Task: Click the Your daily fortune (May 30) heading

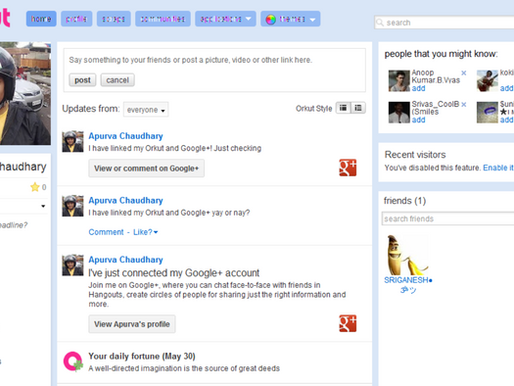Action: pyautogui.click(x=142, y=356)
